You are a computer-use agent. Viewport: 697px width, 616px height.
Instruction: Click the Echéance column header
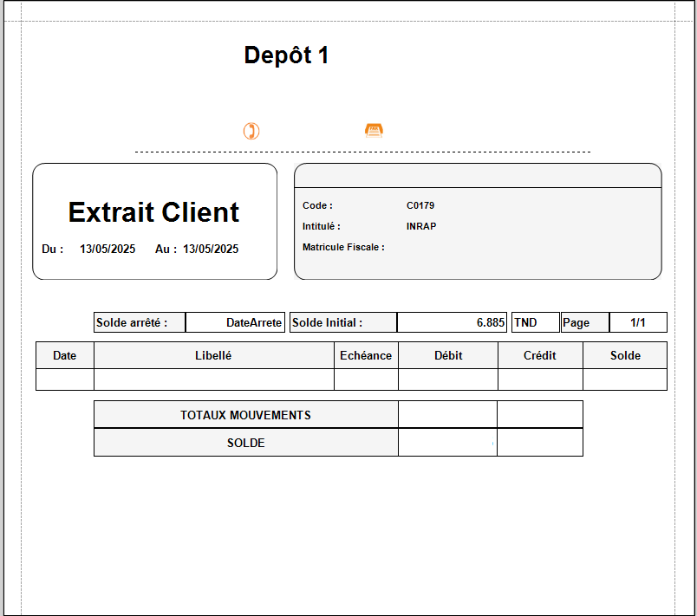click(x=366, y=355)
